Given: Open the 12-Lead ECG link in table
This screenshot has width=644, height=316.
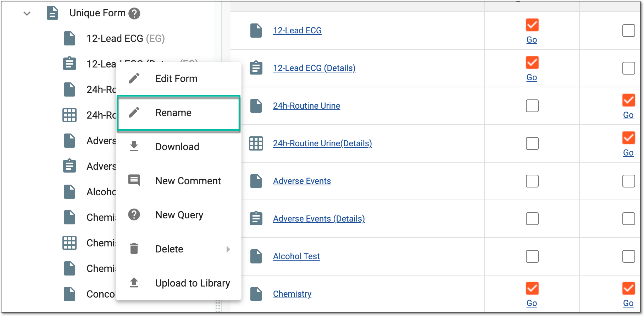Looking at the screenshot, I should [x=297, y=31].
